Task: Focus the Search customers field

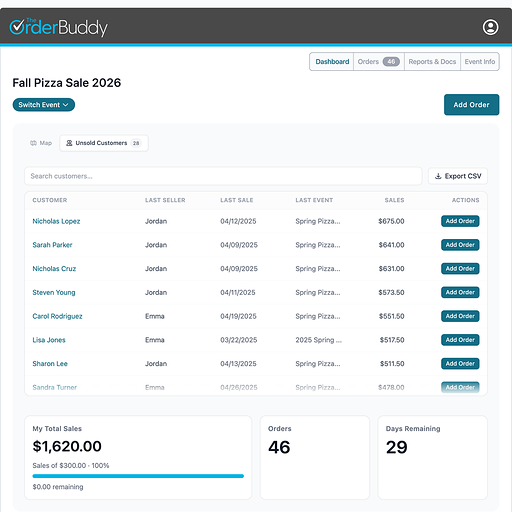Action: click(x=223, y=176)
